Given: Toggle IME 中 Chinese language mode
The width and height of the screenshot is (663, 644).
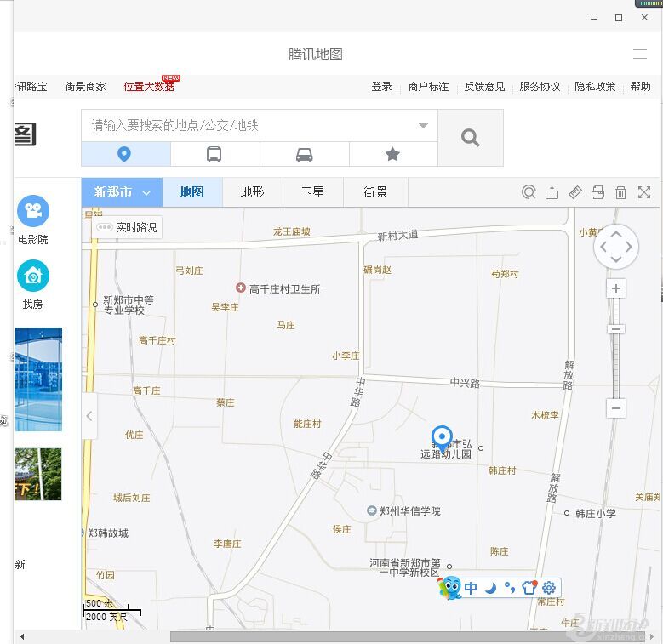Looking at the screenshot, I should tap(471, 588).
